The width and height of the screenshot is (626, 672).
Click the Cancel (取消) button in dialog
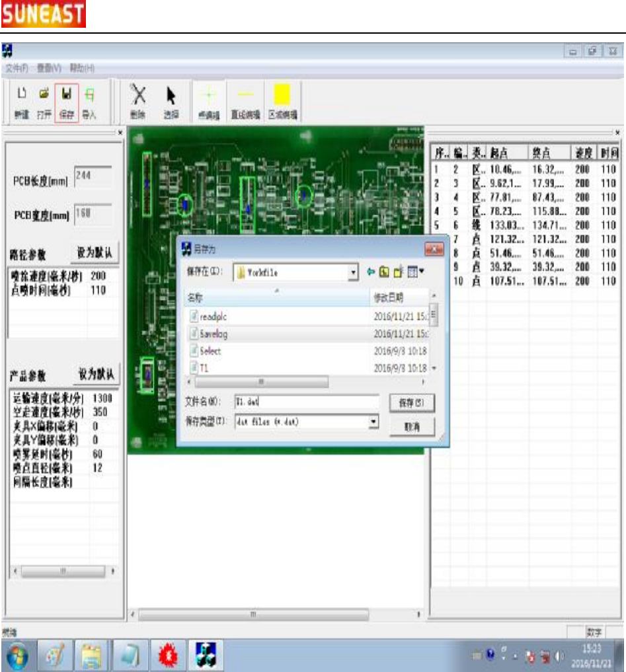(x=412, y=427)
